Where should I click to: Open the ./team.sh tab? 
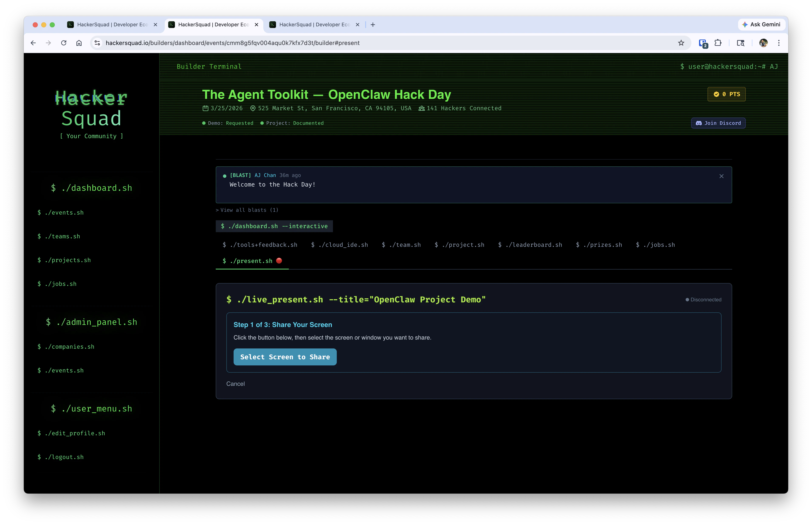click(x=401, y=245)
